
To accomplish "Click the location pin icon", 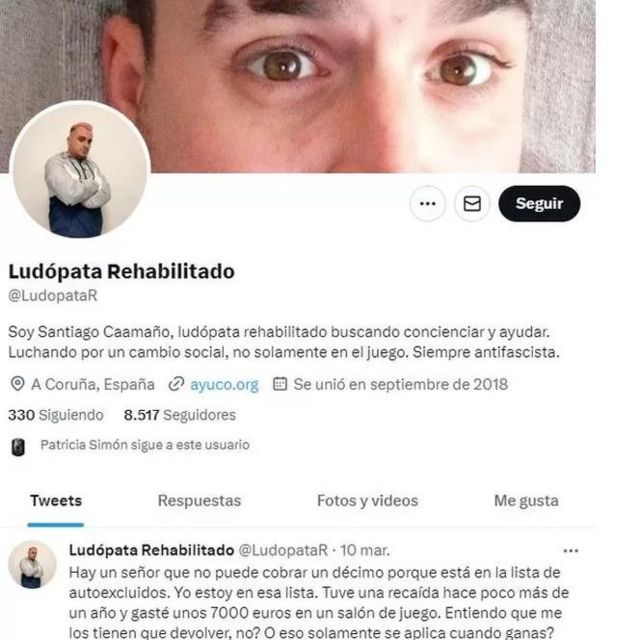I will 17,384.
